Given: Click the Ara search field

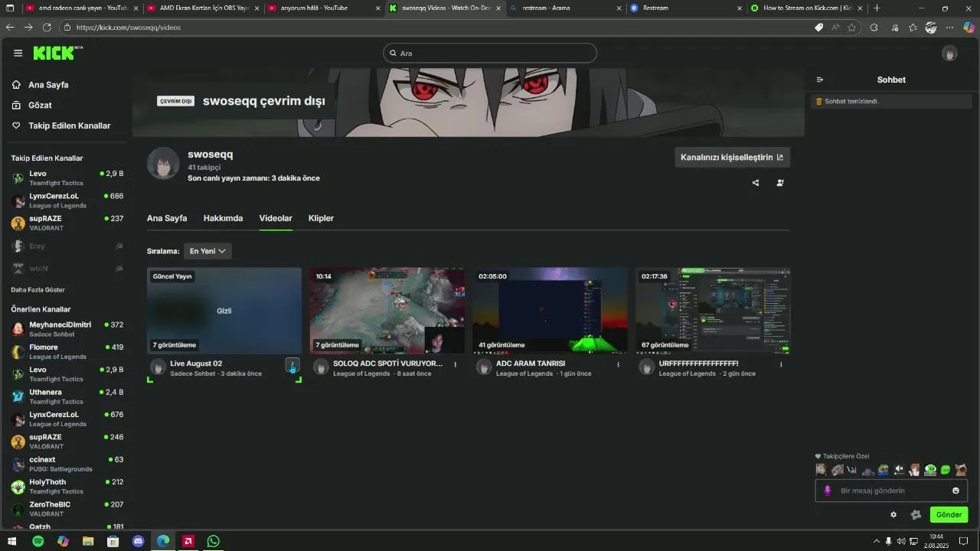Looking at the screenshot, I should (x=490, y=53).
